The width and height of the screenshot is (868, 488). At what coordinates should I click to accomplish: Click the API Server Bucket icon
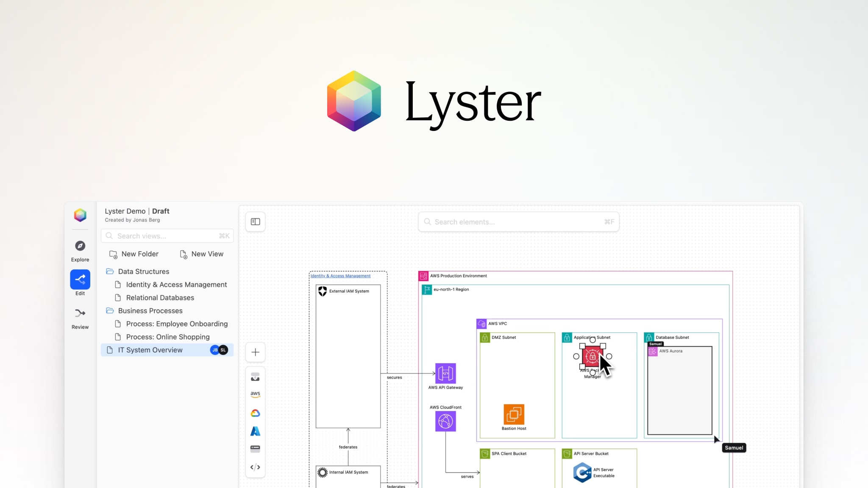pos(567,454)
